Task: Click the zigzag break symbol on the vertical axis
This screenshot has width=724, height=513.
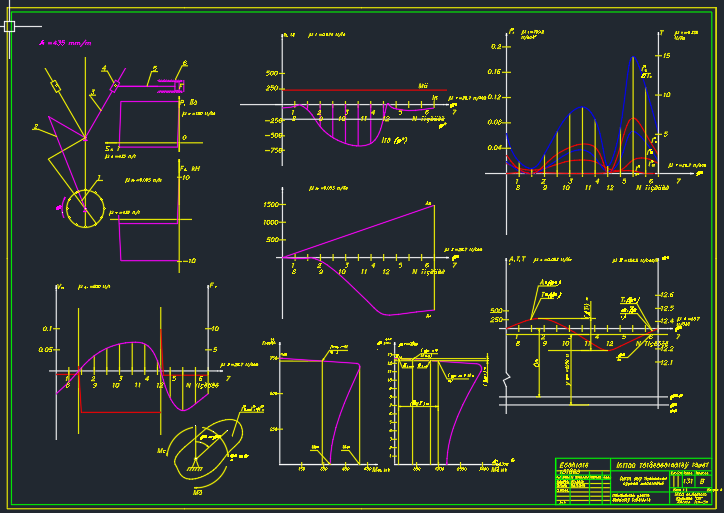Action: (x=507, y=380)
